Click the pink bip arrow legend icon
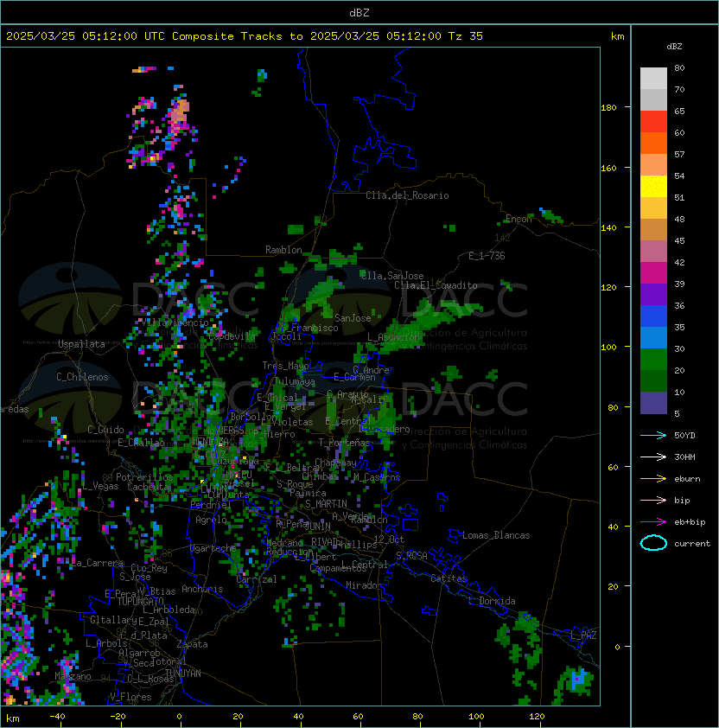Image resolution: width=719 pixels, height=728 pixels. [x=653, y=500]
